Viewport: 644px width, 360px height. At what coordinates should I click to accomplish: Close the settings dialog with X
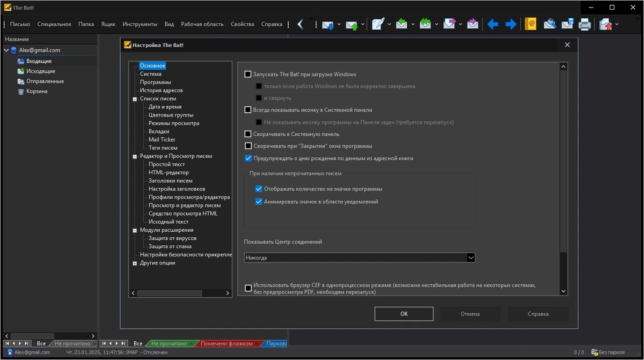click(567, 45)
